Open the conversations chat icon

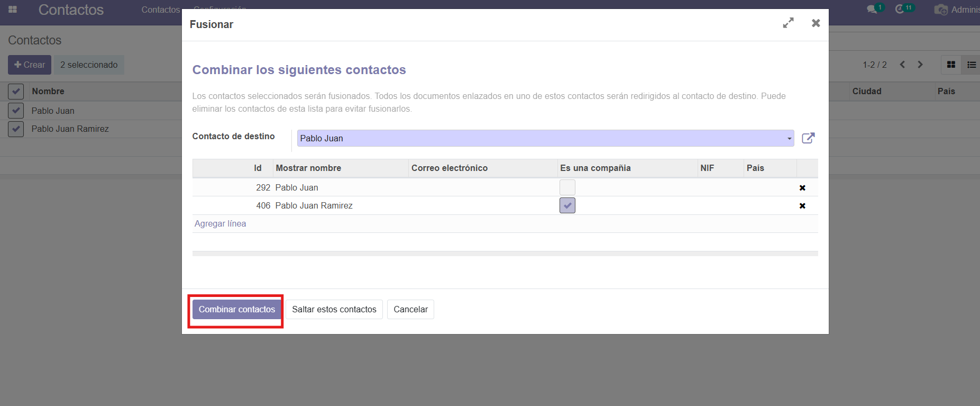point(872,10)
